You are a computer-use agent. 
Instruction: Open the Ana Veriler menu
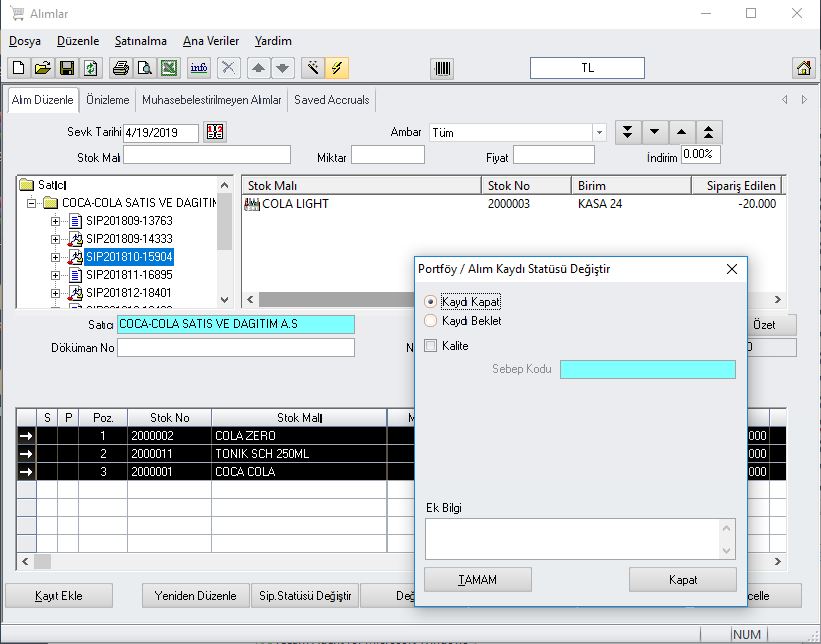click(x=211, y=41)
